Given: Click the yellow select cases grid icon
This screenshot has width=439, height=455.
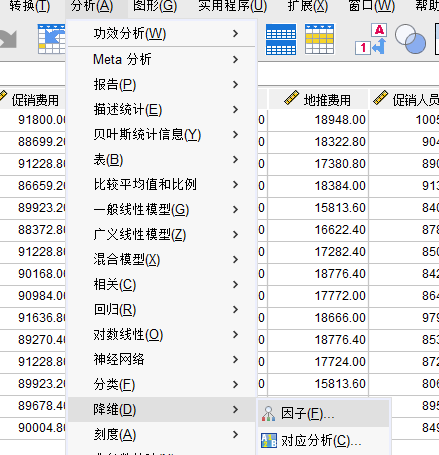Looking at the screenshot, I should click(319, 39).
